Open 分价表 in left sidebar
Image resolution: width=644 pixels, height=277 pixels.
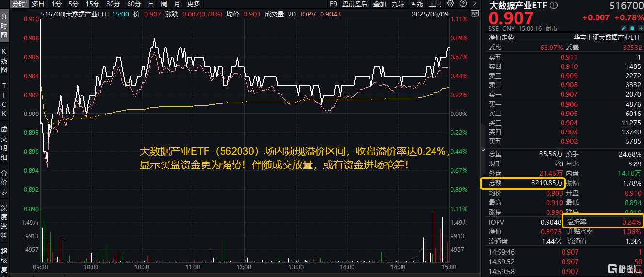(x=4, y=182)
